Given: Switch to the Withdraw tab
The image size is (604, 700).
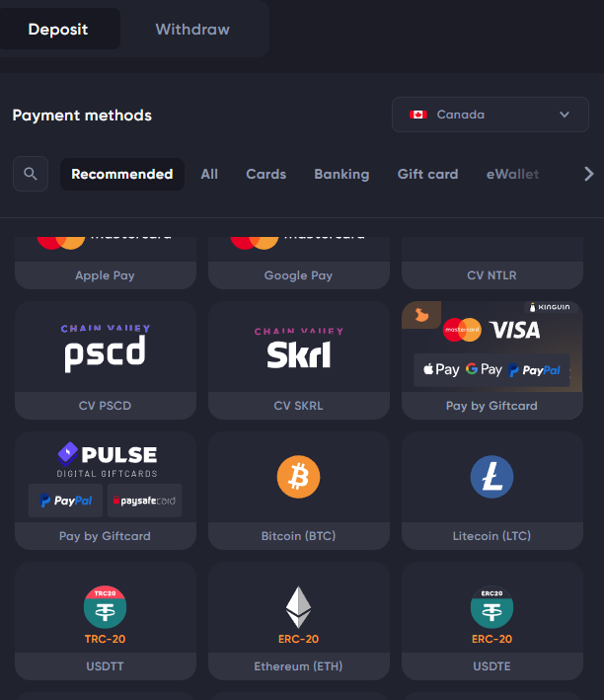Looking at the screenshot, I should (x=192, y=30).
